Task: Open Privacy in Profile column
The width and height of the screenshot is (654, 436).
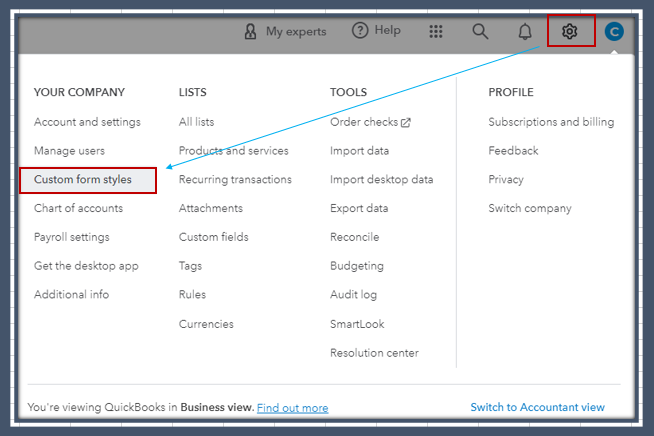Action: (506, 179)
